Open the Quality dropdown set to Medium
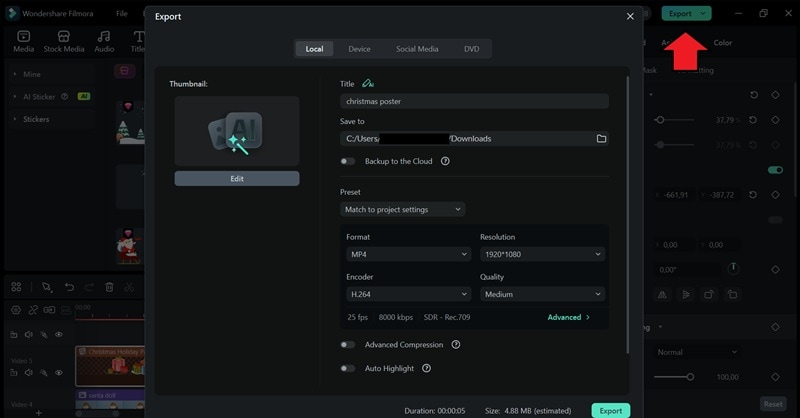The width and height of the screenshot is (800, 418). [x=541, y=295]
